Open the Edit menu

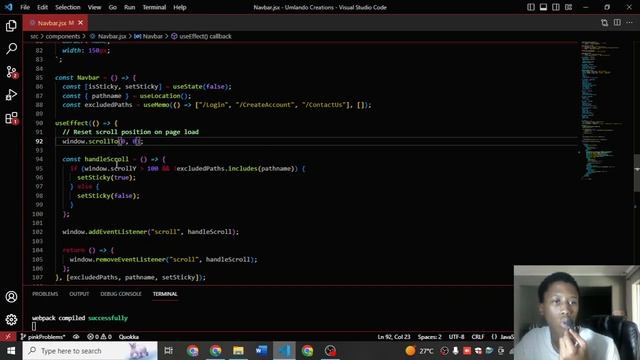click(x=42, y=7)
